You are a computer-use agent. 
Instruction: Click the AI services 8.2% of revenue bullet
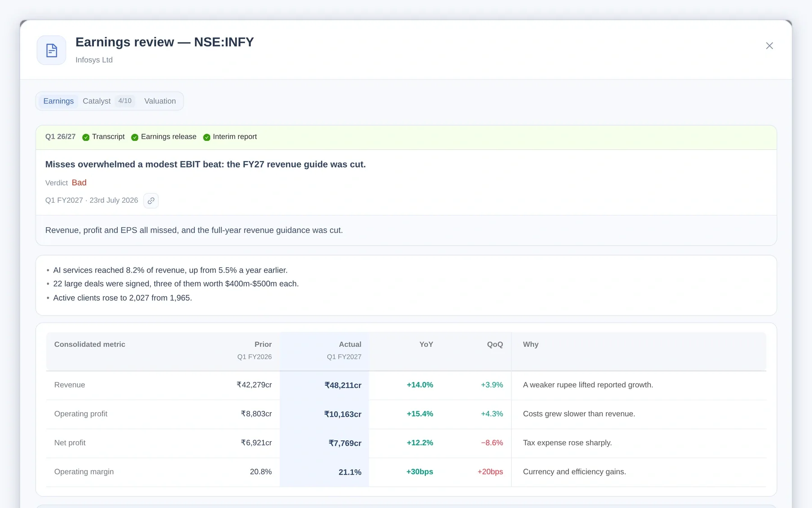(x=170, y=270)
